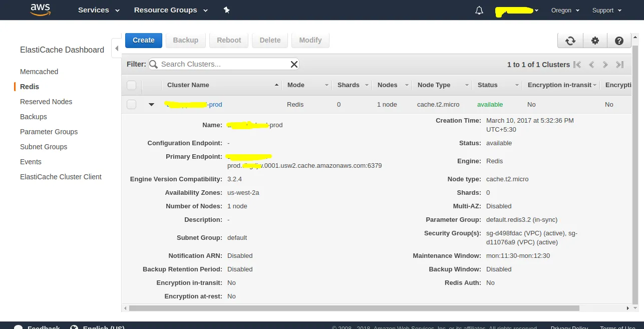Collapse the left navigation sidebar
Image resolution: width=644 pixels, height=329 pixels.
(x=117, y=49)
